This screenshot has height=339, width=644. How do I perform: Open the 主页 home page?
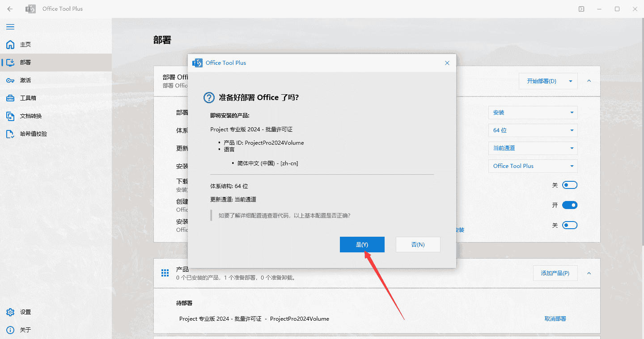pos(56,45)
